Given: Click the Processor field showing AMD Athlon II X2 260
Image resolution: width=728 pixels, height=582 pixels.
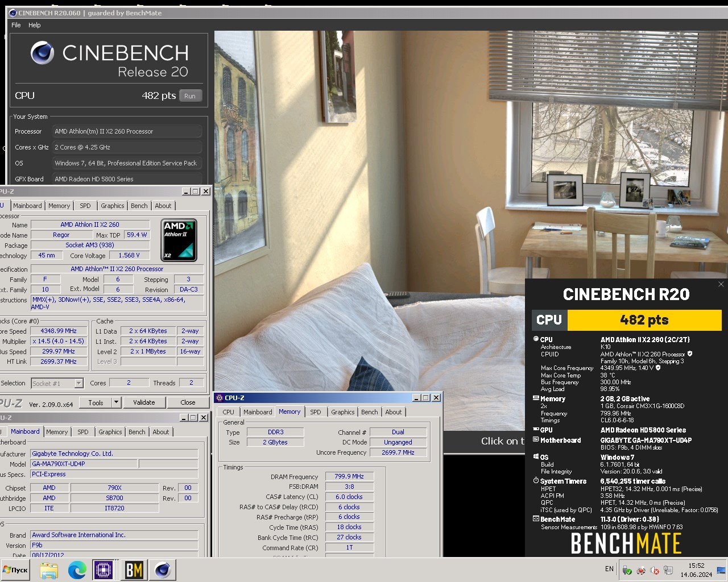Looking at the screenshot, I should point(127,131).
